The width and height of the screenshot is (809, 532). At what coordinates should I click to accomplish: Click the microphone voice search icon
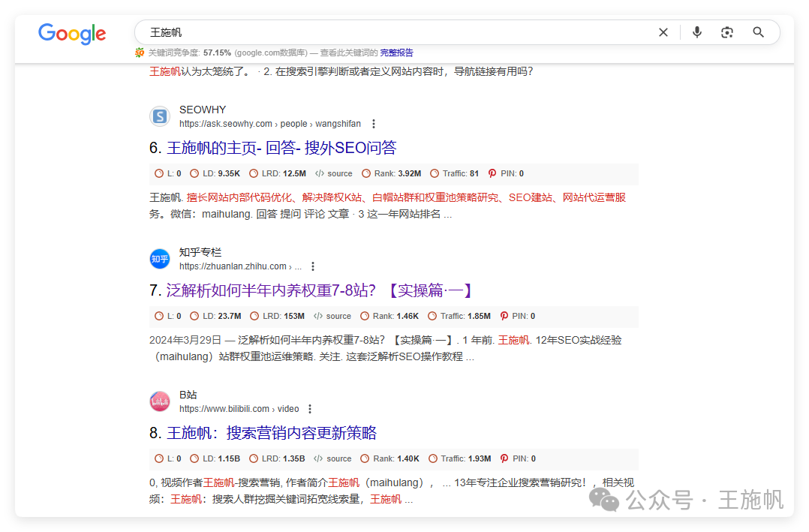[696, 32]
